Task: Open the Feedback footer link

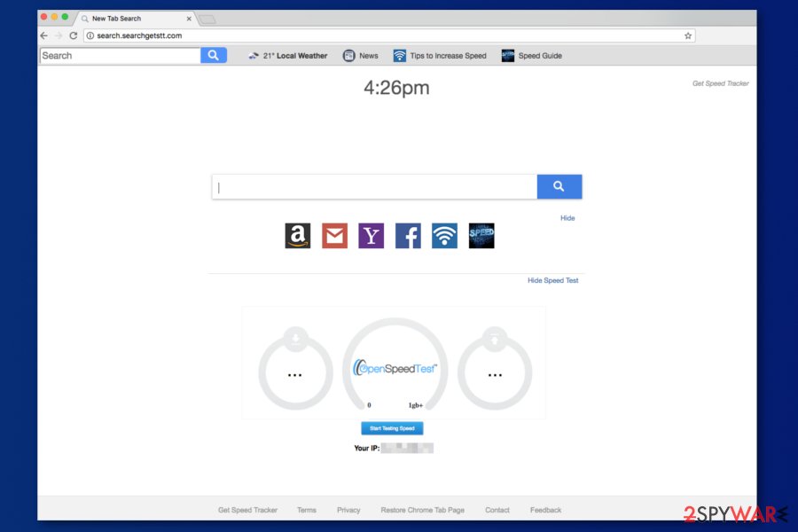Action: [x=545, y=510]
